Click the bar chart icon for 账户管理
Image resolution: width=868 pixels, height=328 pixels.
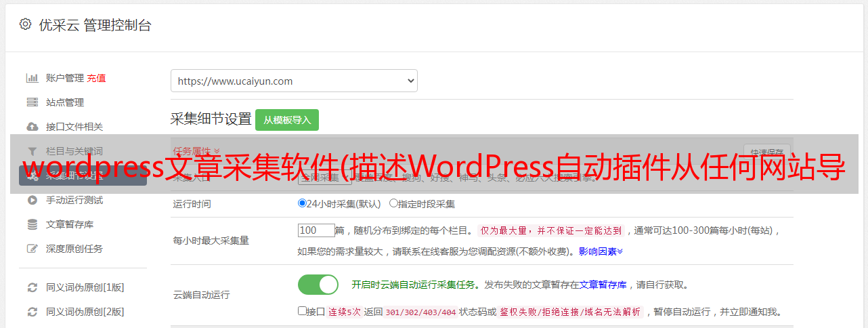click(x=32, y=78)
